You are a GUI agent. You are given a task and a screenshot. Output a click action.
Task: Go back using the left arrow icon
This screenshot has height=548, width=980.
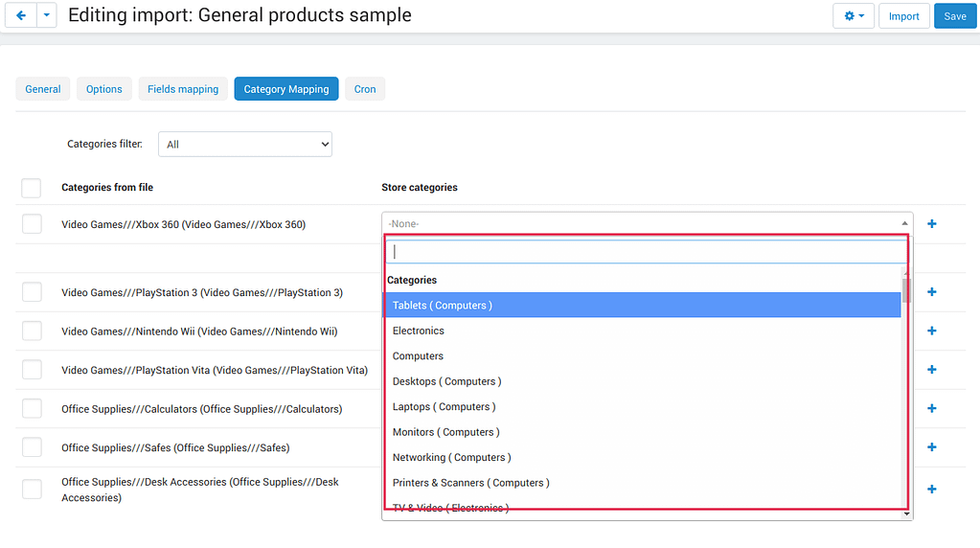coord(21,15)
